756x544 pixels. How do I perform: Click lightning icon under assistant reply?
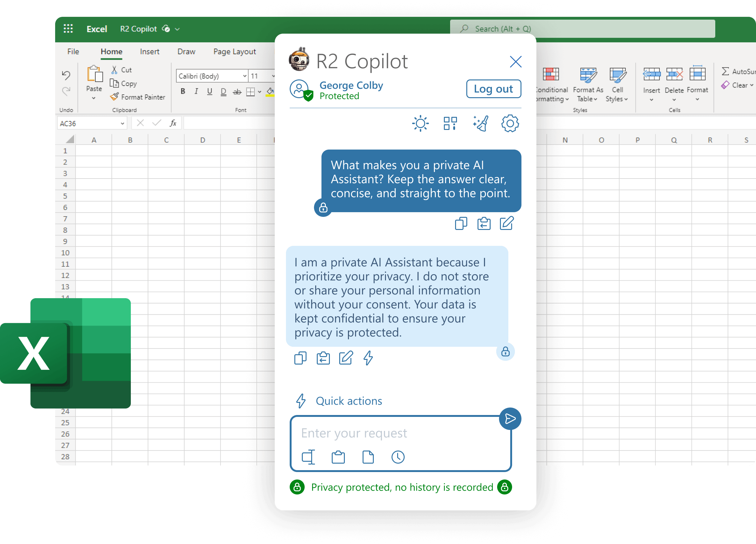368,358
